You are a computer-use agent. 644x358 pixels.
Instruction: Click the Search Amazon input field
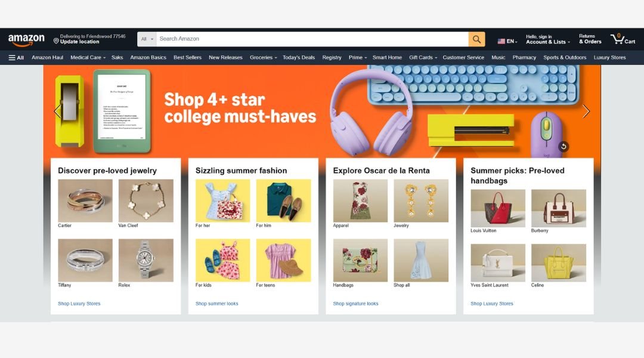click(x=312, y=39)
